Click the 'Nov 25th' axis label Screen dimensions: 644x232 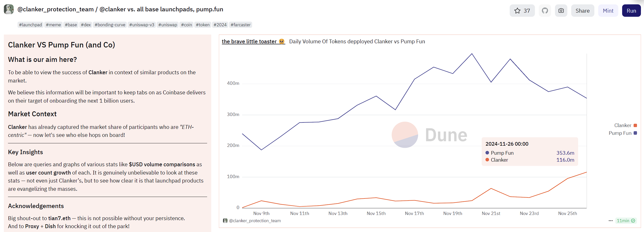568,213
